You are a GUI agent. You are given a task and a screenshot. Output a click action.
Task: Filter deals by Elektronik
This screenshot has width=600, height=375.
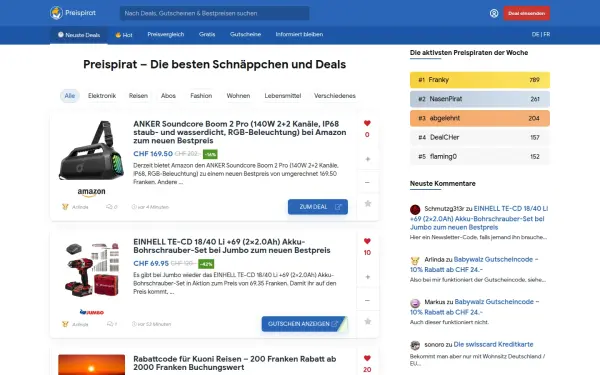point(102,96)
